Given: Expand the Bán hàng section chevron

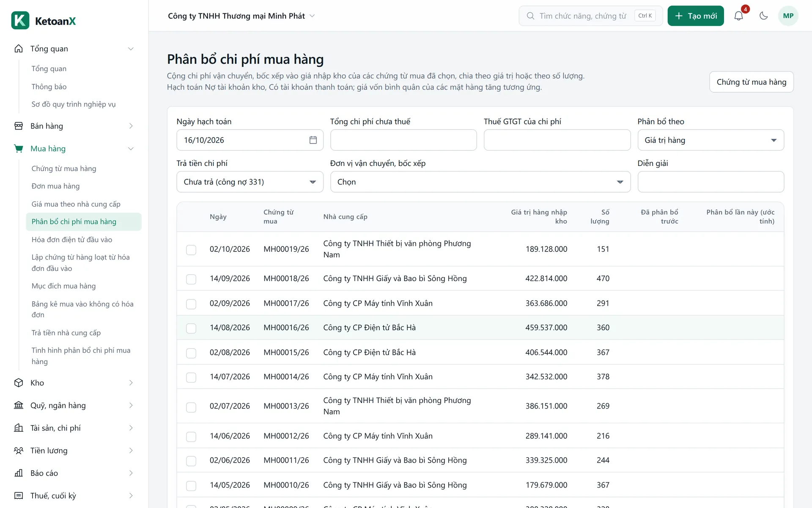Looking at the screenshot, I should 131,126.
